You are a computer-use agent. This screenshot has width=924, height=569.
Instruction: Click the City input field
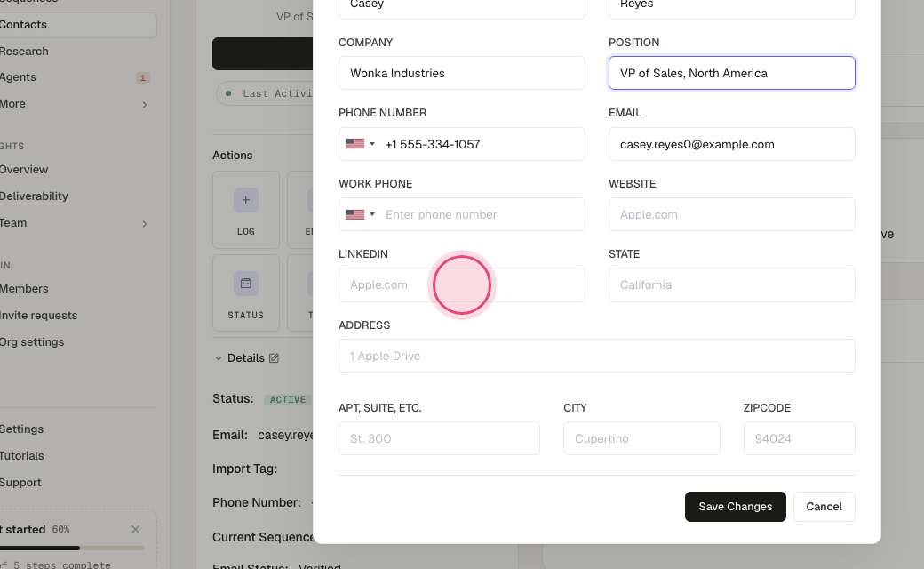(x=641, y=438)
